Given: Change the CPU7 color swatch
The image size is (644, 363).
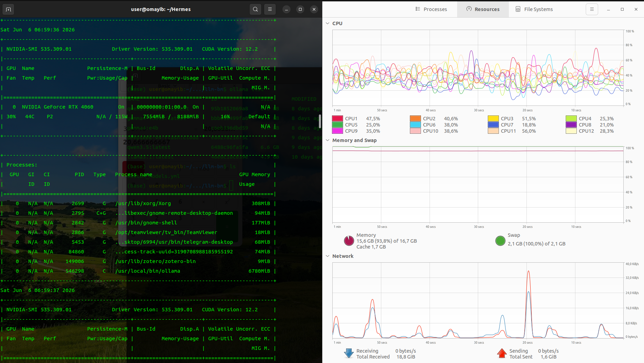Looking at the screenshot, I should [x=493, y=125].
